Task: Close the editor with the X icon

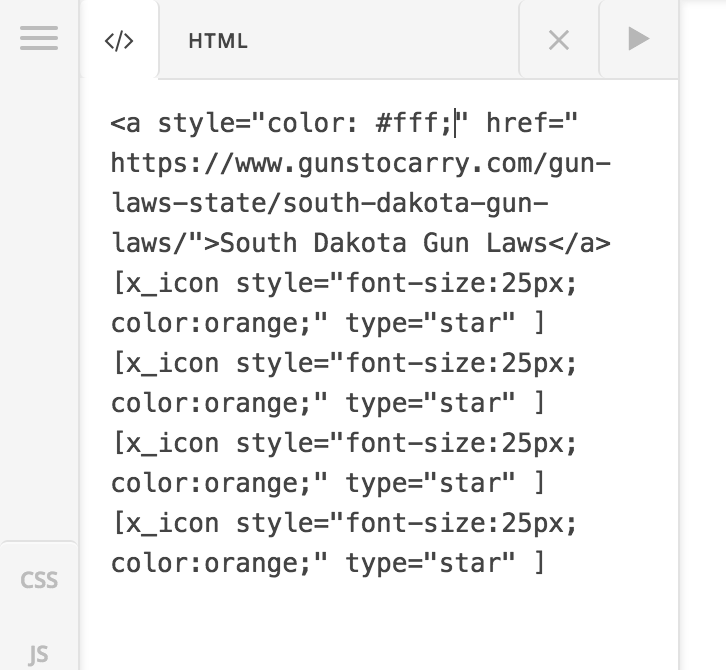Action: pyautogui.click(x=559, y=40)
